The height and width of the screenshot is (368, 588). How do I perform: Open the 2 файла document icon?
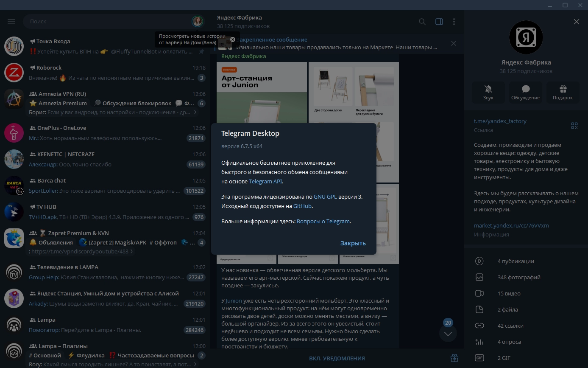point(479,309)
